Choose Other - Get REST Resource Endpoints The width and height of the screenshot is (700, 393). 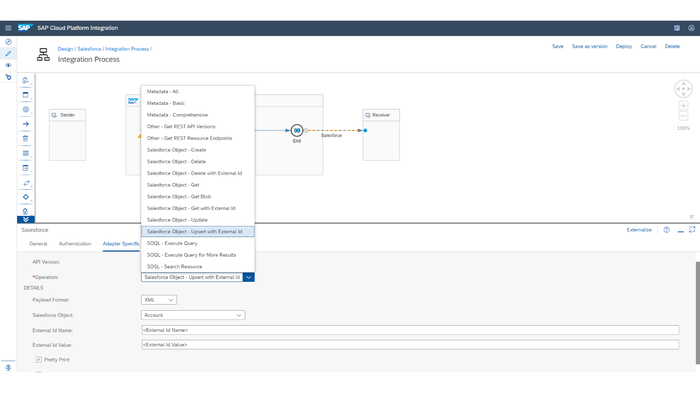point(198,138)
